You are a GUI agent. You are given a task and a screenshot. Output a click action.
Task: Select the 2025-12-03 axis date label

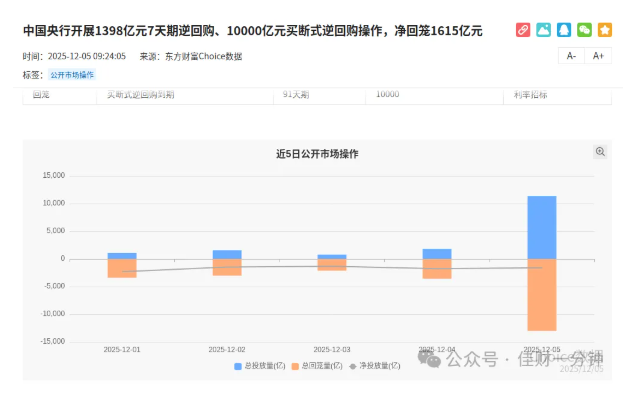(x=332, y=350)
